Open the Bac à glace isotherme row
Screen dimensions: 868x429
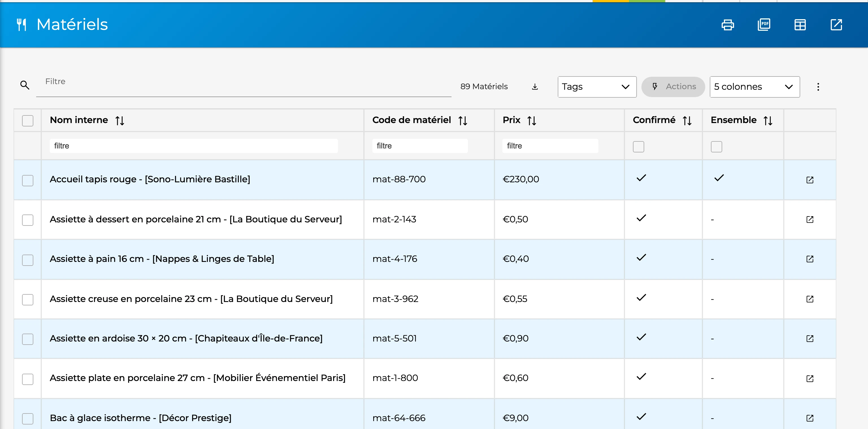click(810, 418)
